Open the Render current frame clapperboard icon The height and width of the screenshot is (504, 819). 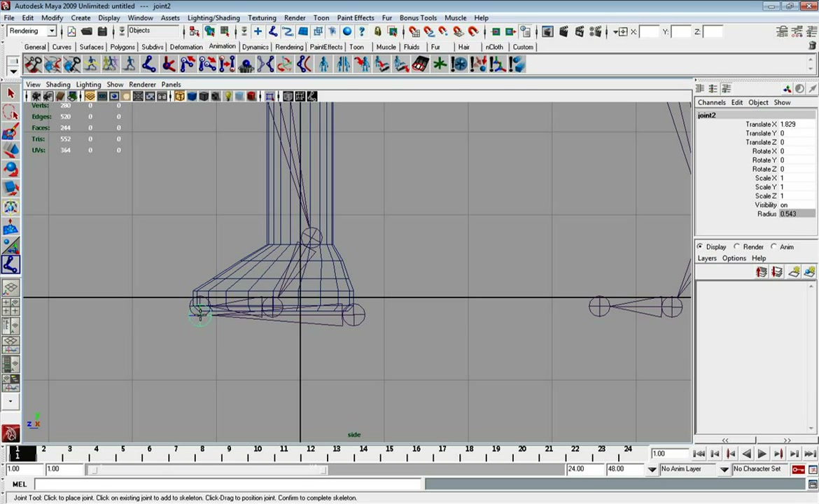click(563, 32)
